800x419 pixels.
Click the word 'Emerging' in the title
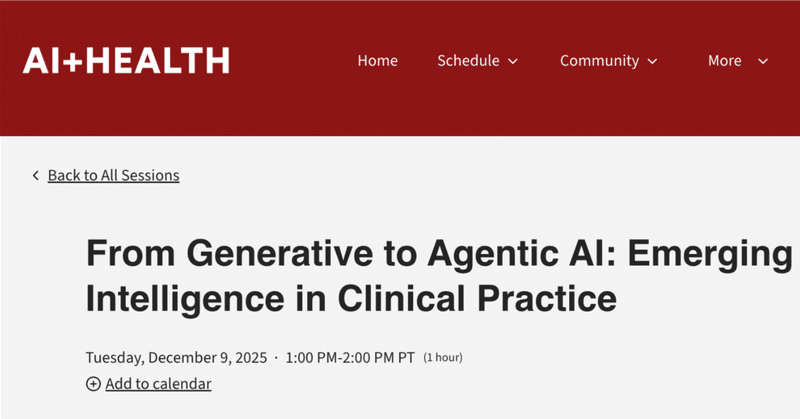tap(725, 252)
